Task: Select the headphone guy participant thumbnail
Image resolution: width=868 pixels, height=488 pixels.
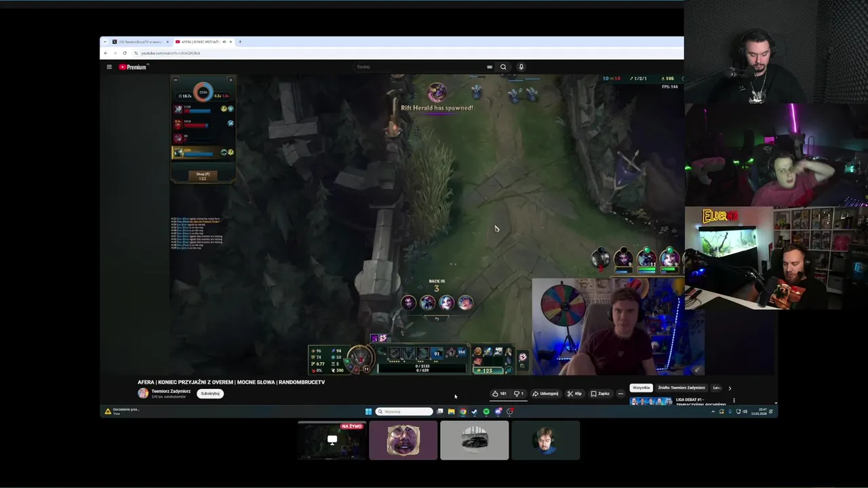Action: (546, 441)
